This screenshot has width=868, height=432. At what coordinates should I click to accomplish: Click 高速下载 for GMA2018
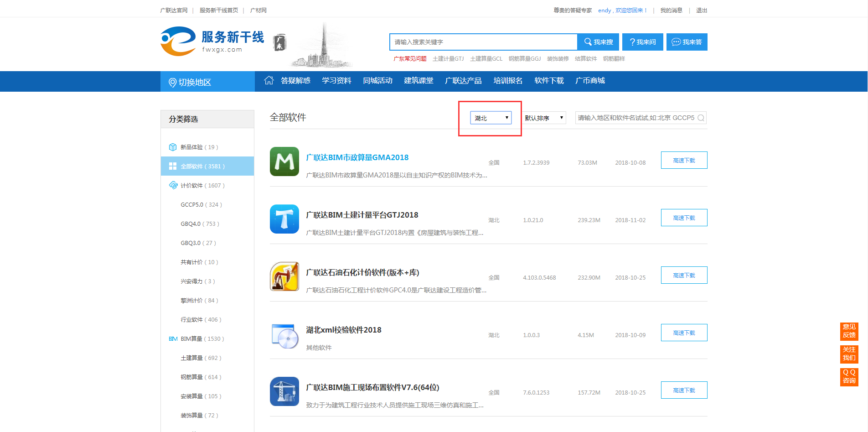(x=684, y=160)
